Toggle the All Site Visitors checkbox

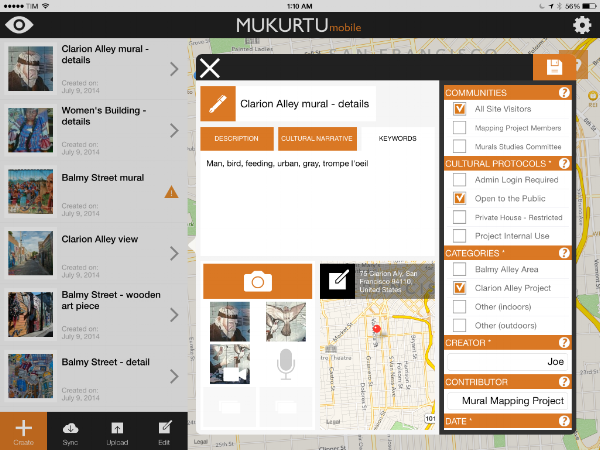click(x=459, y=109)
